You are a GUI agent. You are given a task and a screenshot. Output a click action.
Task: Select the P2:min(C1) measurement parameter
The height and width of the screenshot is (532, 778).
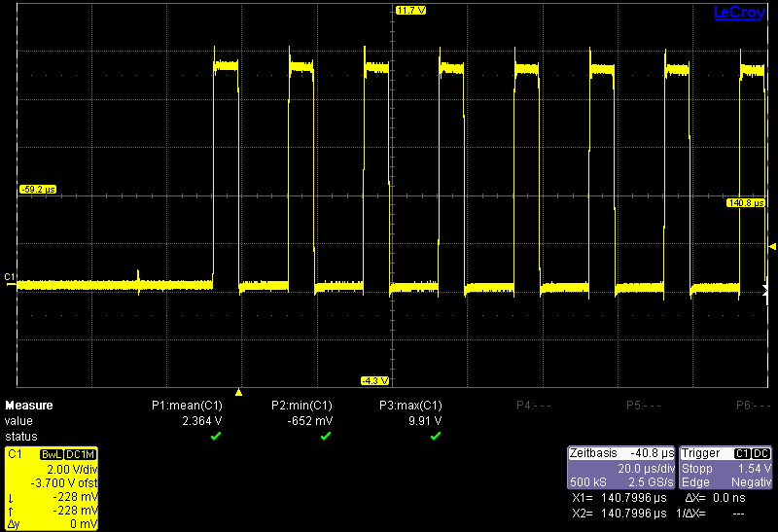click(x=301, y=406)
